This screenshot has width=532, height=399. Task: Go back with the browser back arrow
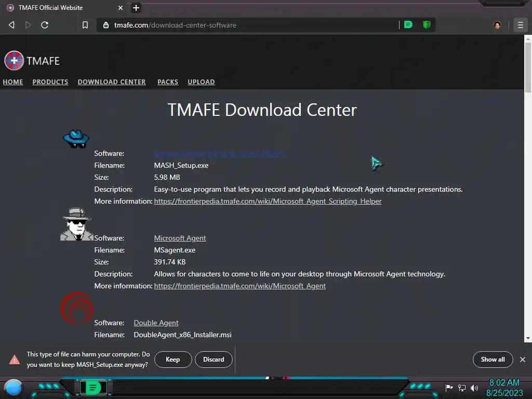point(11,25)
